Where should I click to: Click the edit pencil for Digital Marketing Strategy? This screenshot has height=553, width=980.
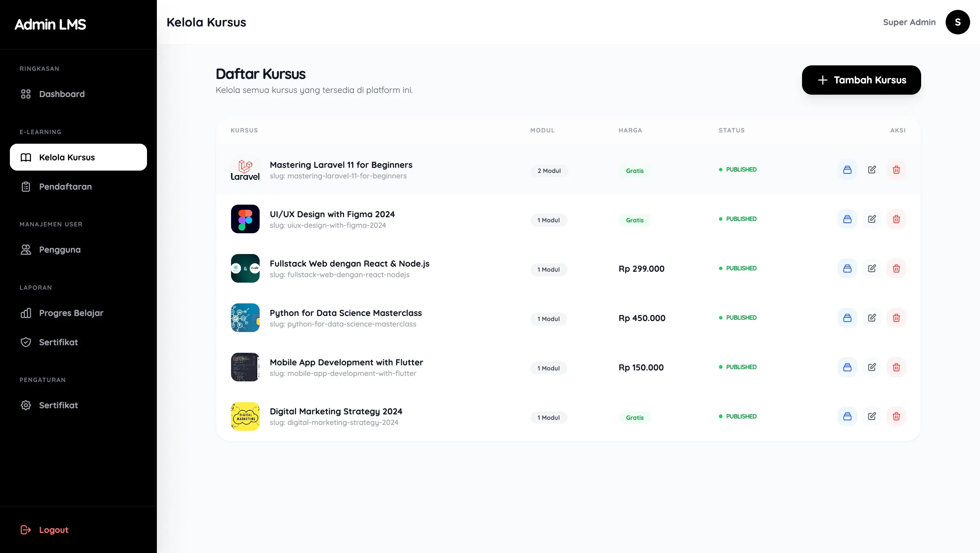coord(871,416)
